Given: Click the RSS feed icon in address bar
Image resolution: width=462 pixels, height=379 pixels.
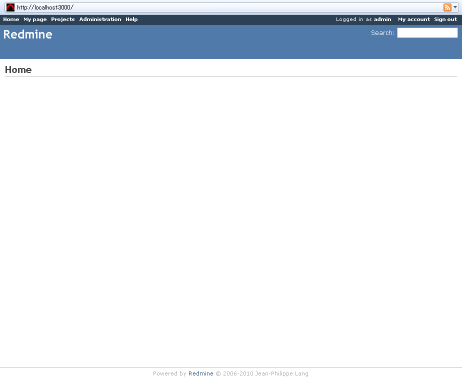Looking at the screenshot, I should pos(447,7).
